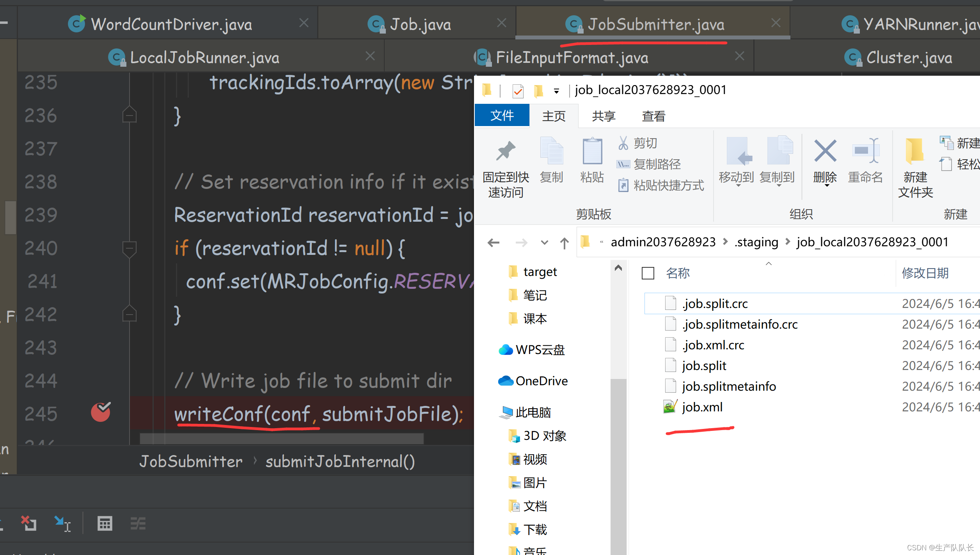Open the recent locations dropdown arrow
The image size is (980, 555).
click(x=545, y=243)
